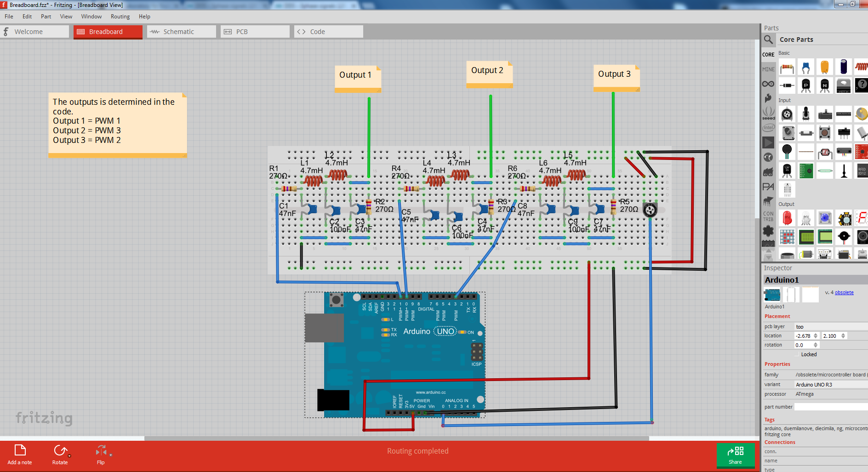Select the RFID ID12 reader part
Viewport: 868px width, 472px height.
point(862,171)
